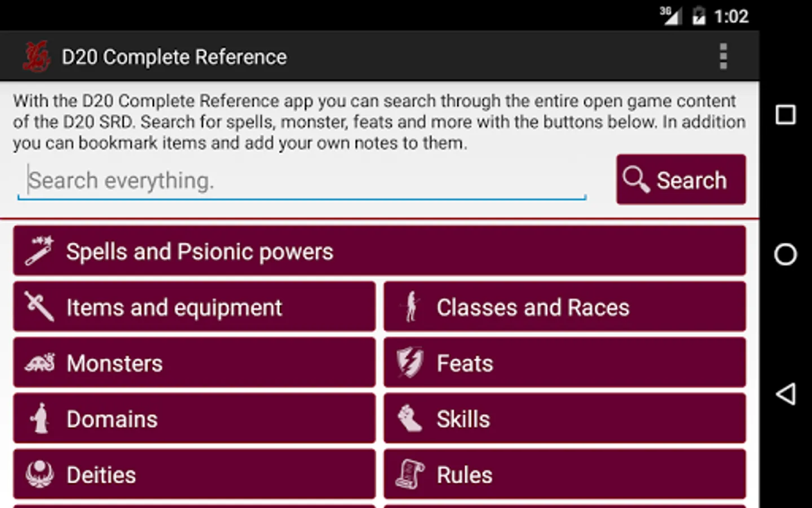Focus the 'Search everything' input field
The image size is (812, 508).
click(x=302, y=181)
